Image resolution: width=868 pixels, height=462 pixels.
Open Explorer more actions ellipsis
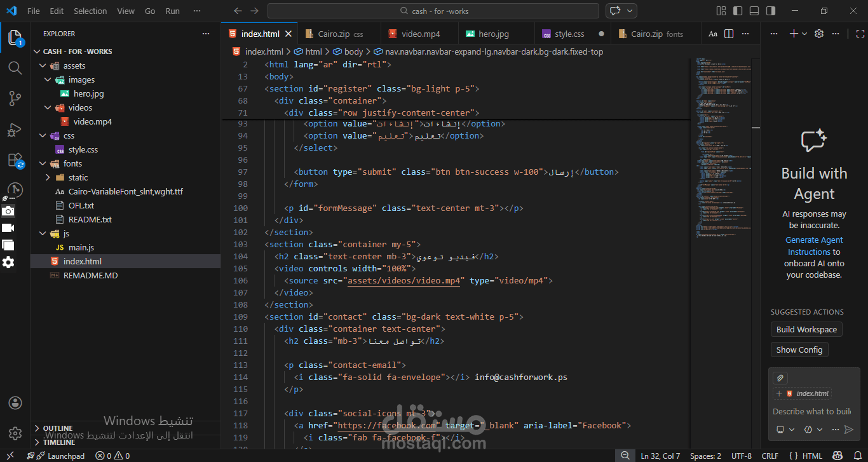[x=205, y=34]
